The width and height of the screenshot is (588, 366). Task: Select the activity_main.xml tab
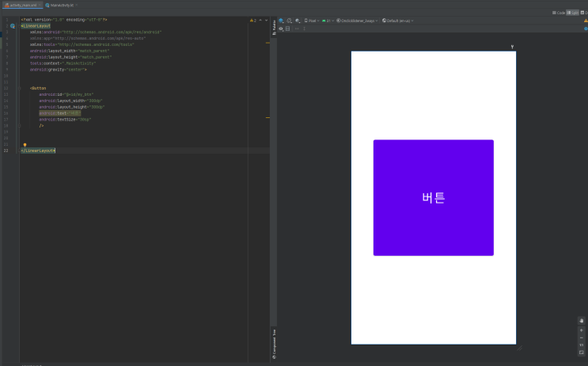coord(21,5)
